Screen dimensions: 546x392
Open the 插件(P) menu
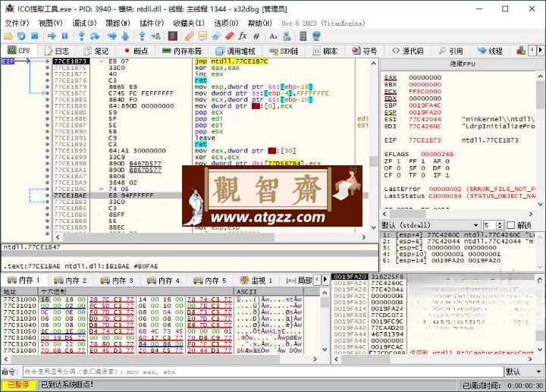[152, 24]
